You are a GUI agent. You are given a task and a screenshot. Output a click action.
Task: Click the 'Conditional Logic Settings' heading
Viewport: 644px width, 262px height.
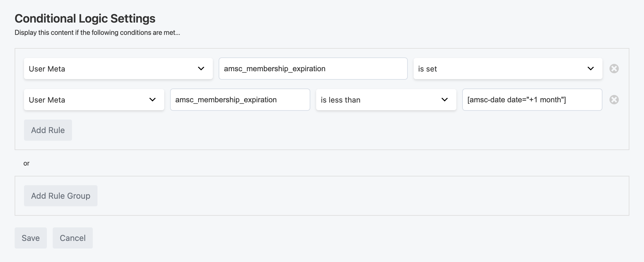85,18
